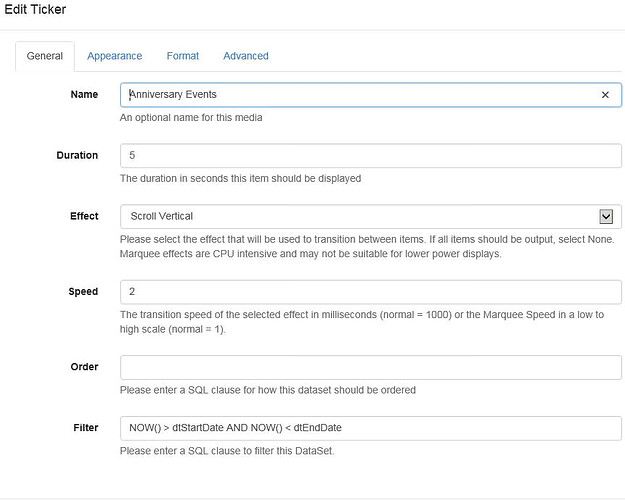Click the Edit Ticker dialog title
Image resolution: width=625 pixels, height=500 pixels.
[x=35, y=9]
